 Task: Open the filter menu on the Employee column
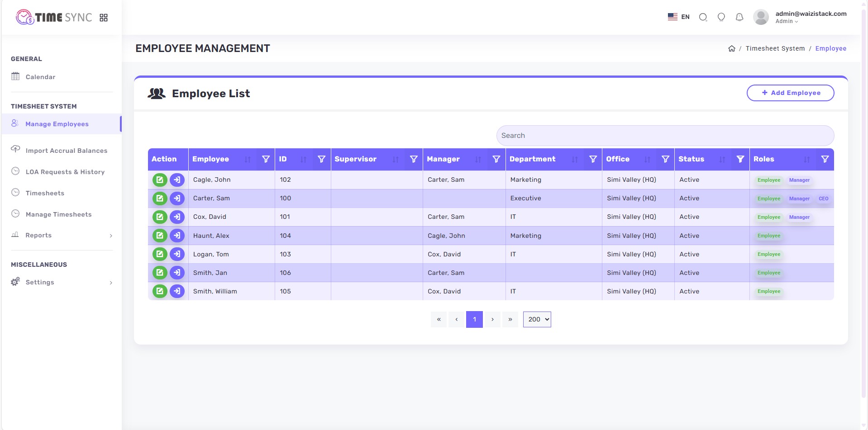(x=266, y=159)
